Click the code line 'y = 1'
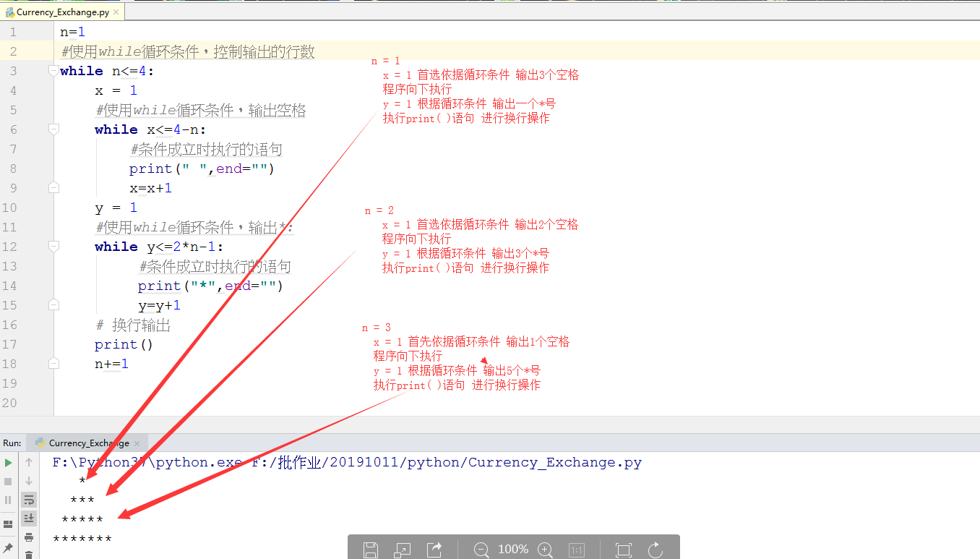The image size is (980, 559). [x=116, y=208]
